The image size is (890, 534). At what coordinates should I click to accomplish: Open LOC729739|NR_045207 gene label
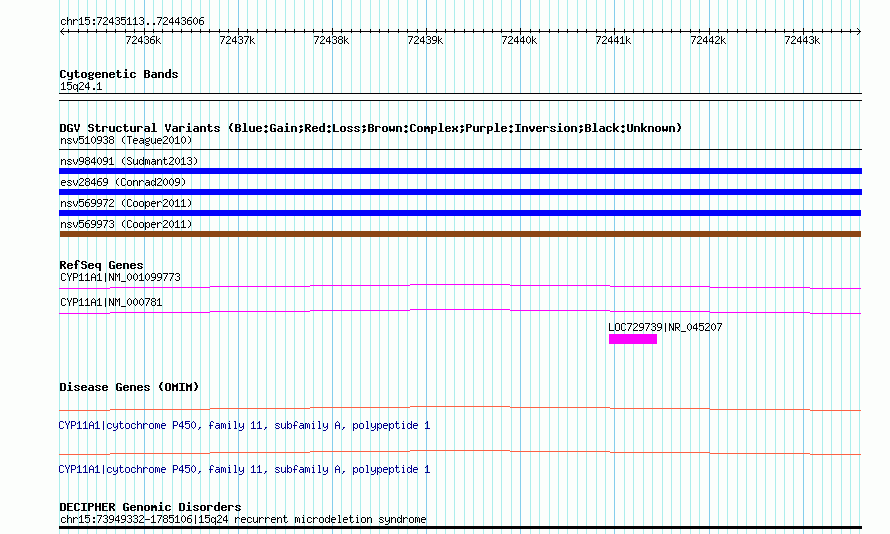665,327
